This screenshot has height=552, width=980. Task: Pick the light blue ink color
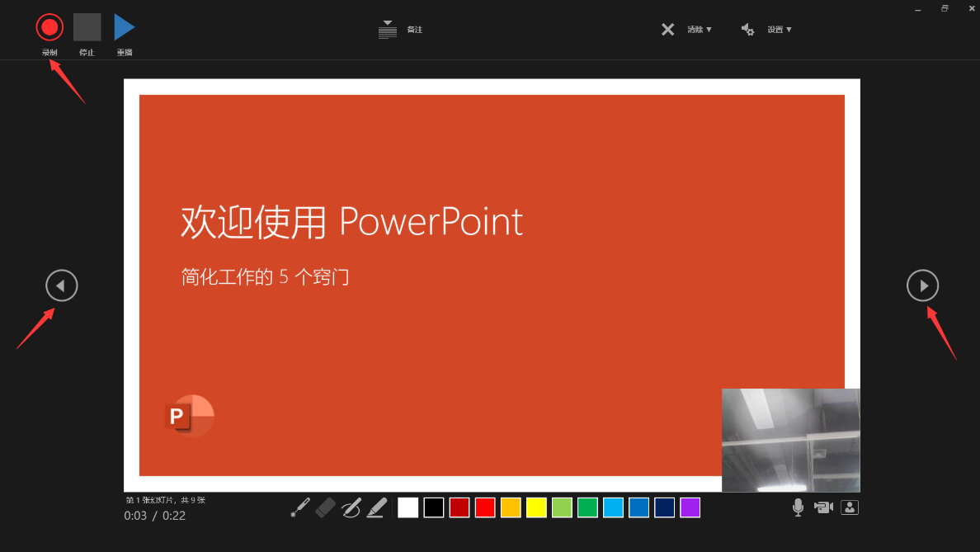[613, 507]
